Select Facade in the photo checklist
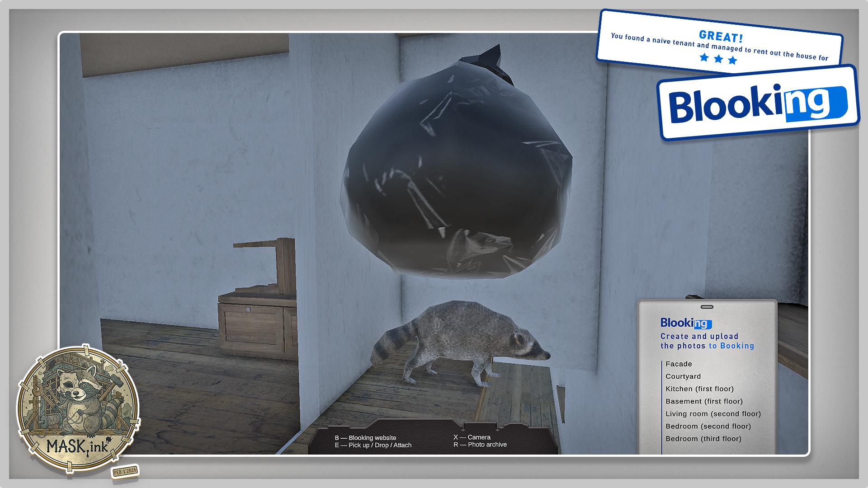Image resolution: width=868 pixels, height=488 pixels. tap(679, 364)
